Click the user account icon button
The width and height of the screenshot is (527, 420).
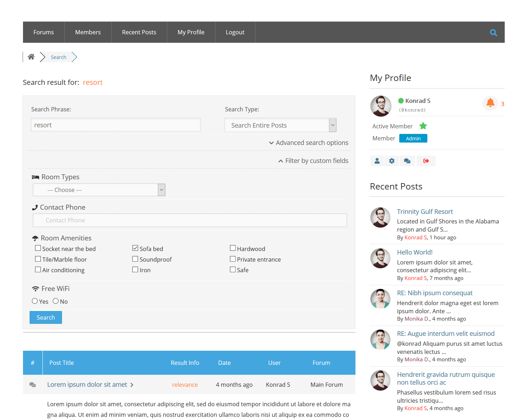pos(377,161)
